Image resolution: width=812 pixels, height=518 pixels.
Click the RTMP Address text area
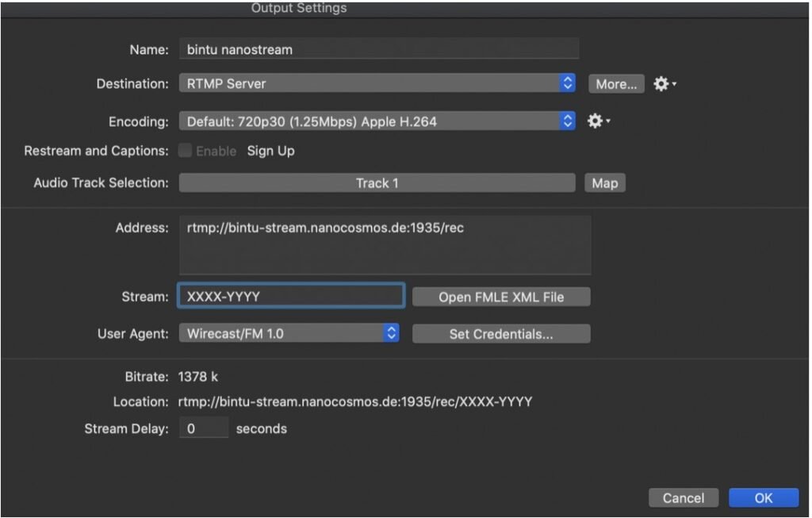[x=386, y=244]
